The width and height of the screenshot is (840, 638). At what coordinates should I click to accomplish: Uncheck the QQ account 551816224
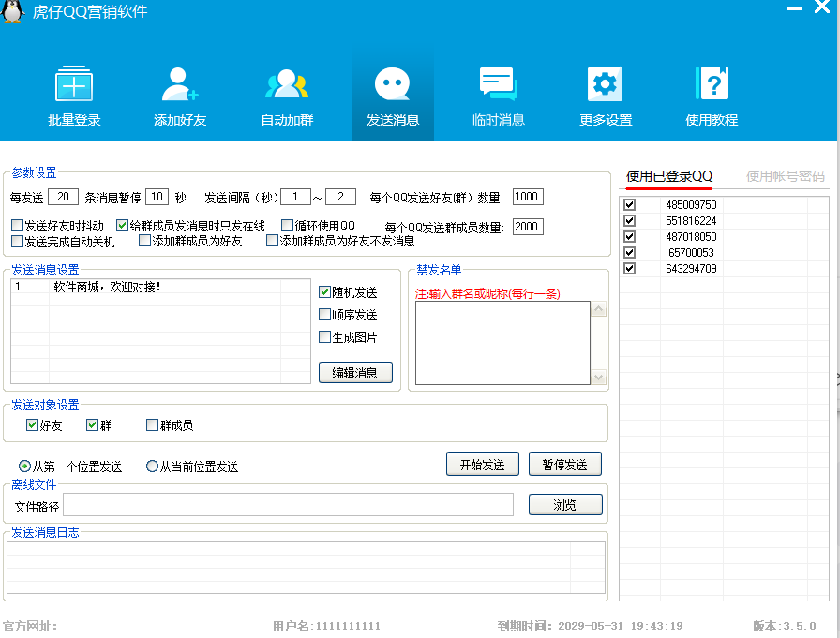click(x=629, y=220)
